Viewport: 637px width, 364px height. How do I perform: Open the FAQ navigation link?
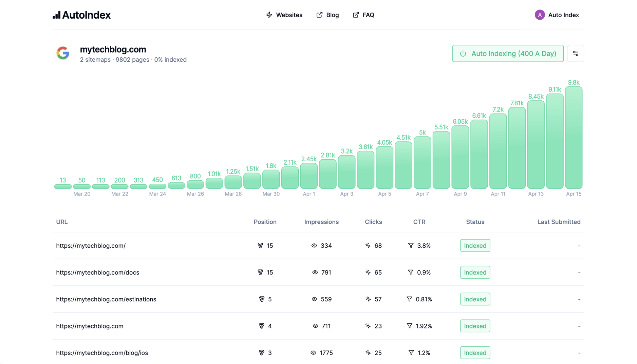click(x=363, y=15)
